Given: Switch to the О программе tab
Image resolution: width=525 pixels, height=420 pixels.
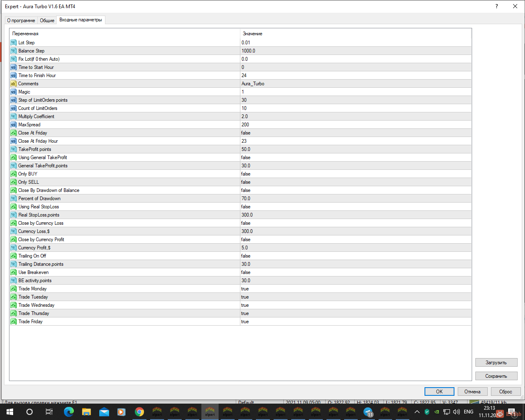Looking at the screenshot, I should pos(21,21).
